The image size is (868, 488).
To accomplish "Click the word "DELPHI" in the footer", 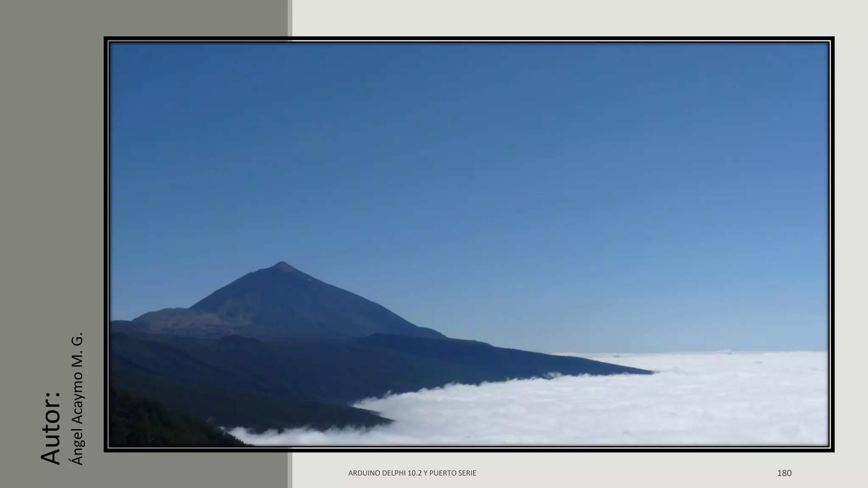I will 394,473.
